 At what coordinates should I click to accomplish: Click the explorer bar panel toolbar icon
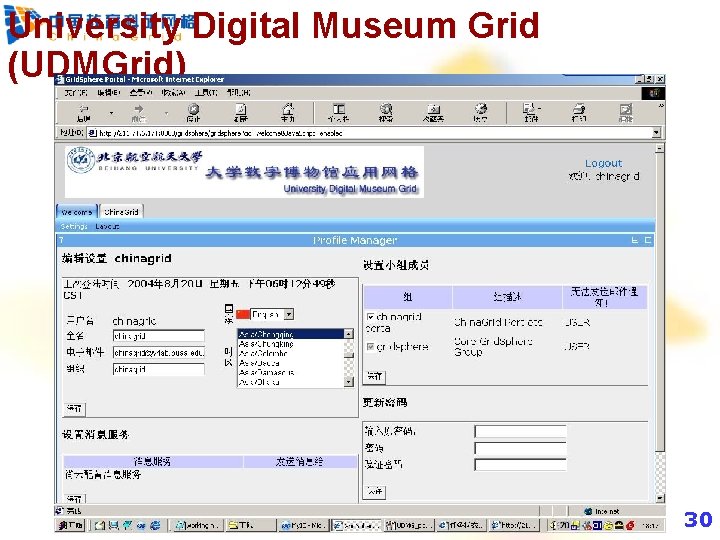(339, 109)
